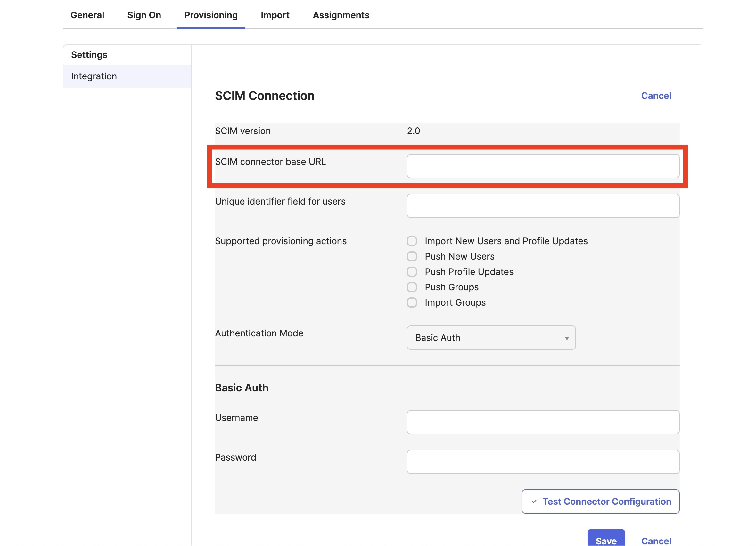Click the Basic Auth section heading

241,388
